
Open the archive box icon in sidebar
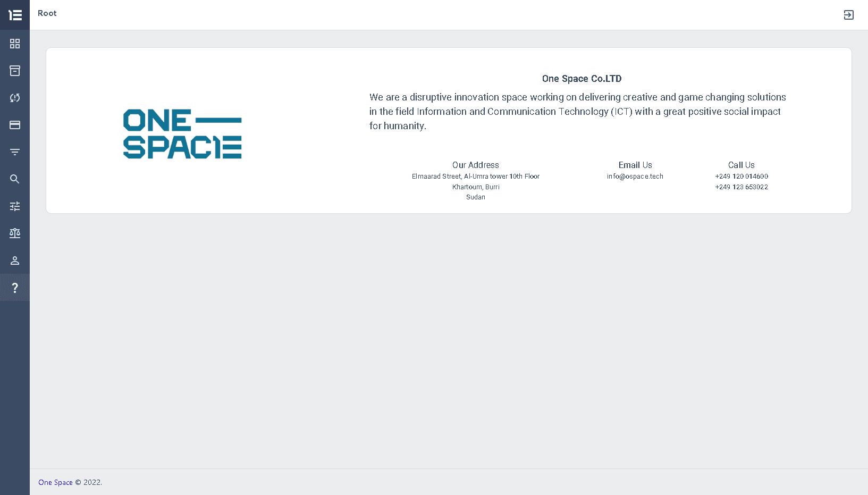(14, 71)
